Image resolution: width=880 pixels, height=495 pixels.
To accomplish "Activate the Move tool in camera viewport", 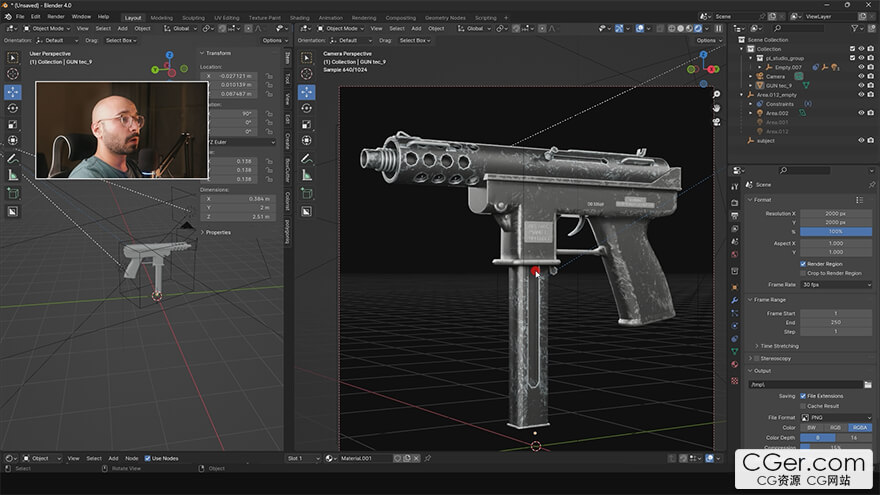I will [306, 92].
